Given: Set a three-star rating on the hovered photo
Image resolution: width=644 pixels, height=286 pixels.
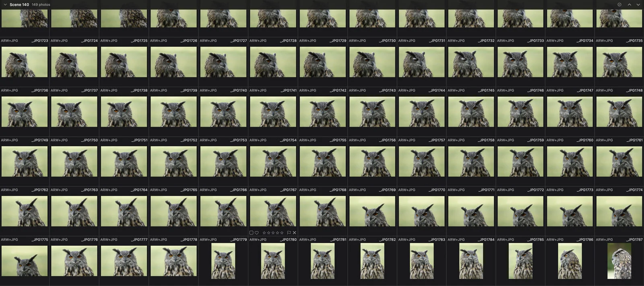Looking at the screenshot, I should (x=273, y=233).
